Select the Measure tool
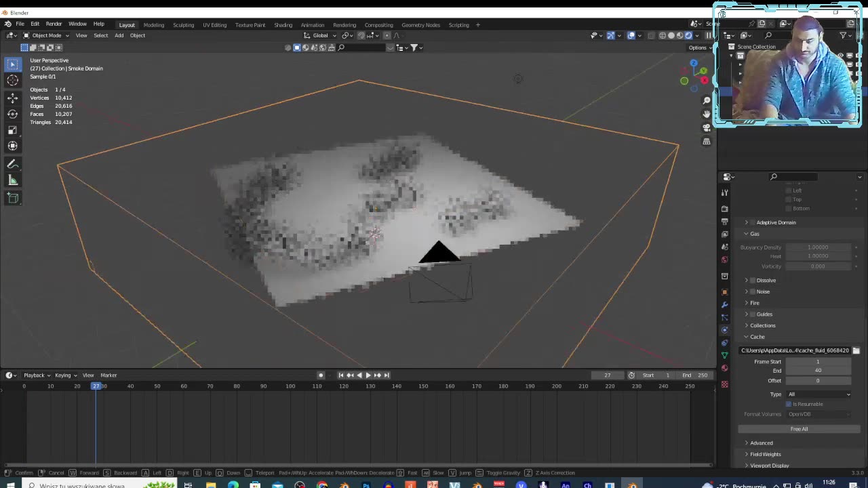Image resolution: width=868 pixels, height=488 pixels. click(12, 180)
